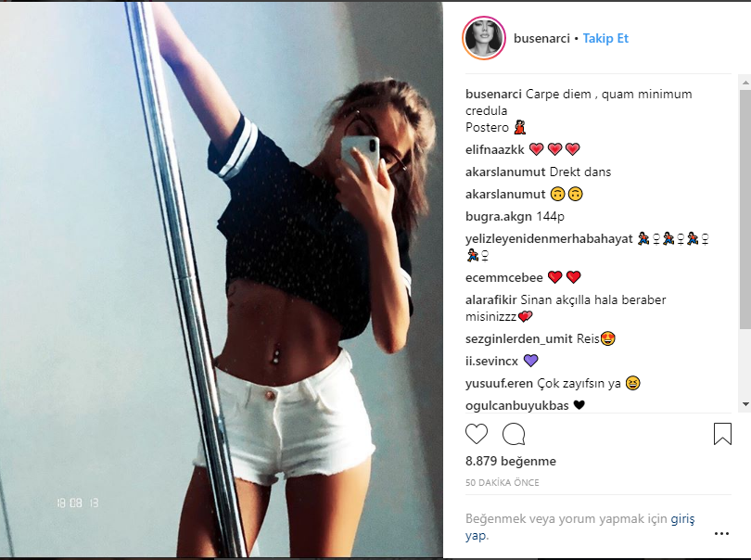Click the comment speech bubble icon
Viewport: 751px width, 560px height.
[514, 434]
